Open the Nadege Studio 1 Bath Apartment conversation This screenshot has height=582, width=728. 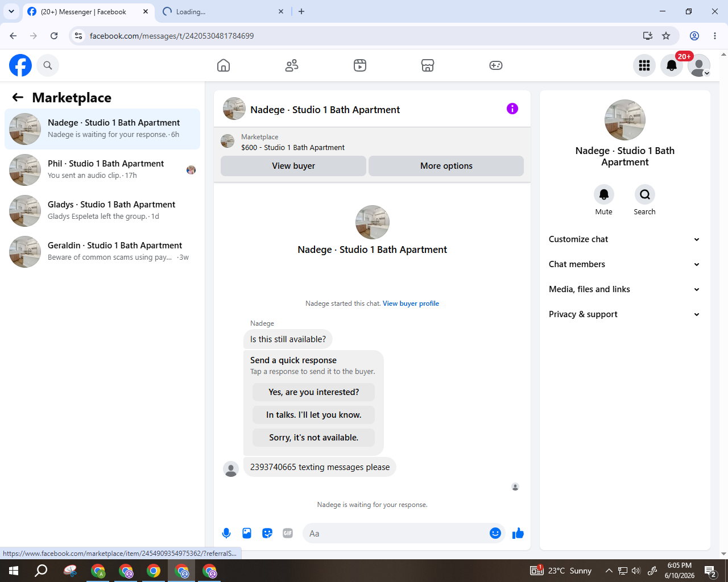pyautogui.click(x=102, y=129)
